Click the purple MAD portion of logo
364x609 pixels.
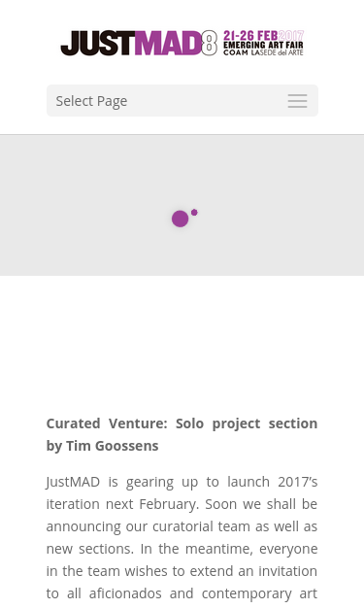point(168,43)
